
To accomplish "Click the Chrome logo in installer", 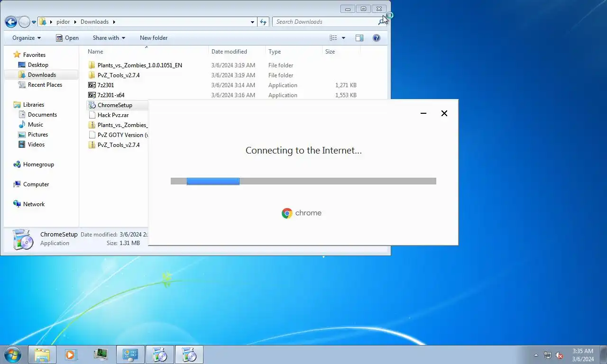I will [x=287, y=213].
